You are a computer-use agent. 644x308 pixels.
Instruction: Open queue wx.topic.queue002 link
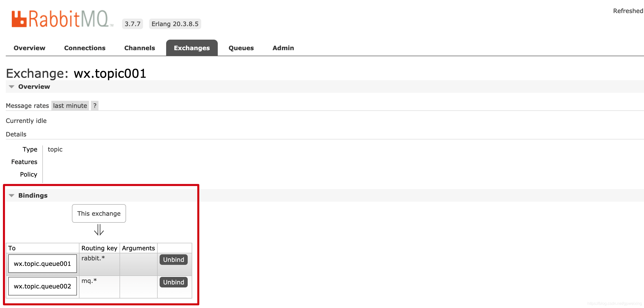click(x=42, y=286)
